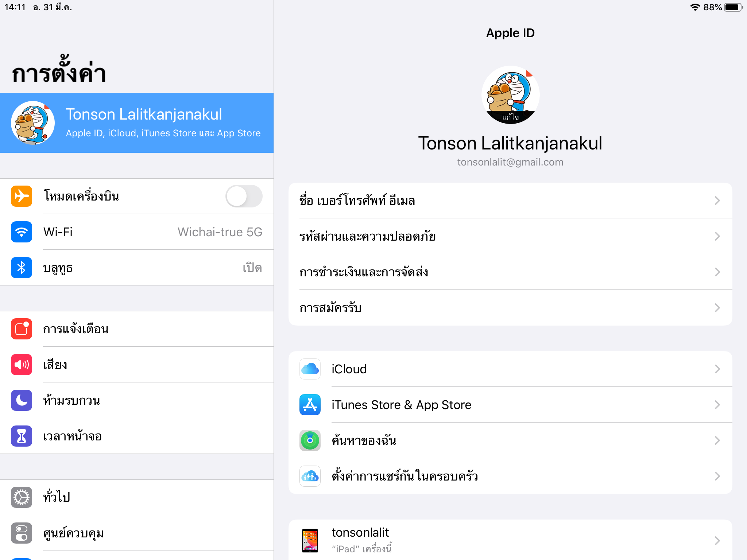Open Control Center (ศูนย์ควบคุม) sidebar item
The width and height of the screenshot is (747, 560).
137,533
